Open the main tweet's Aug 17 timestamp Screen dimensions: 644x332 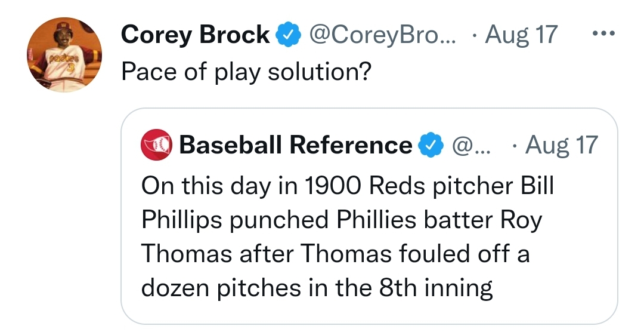(x=521, y=35)
